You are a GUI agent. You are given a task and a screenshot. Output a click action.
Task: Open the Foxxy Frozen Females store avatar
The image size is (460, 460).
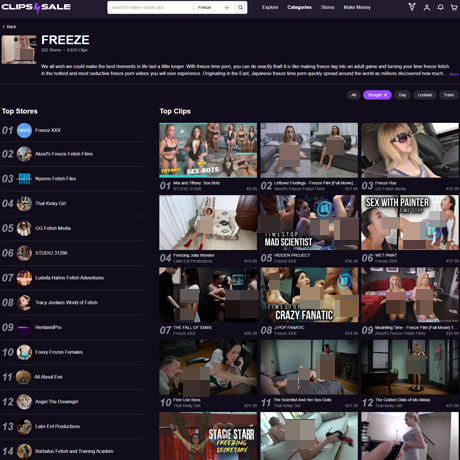click(x=24, y=352)
